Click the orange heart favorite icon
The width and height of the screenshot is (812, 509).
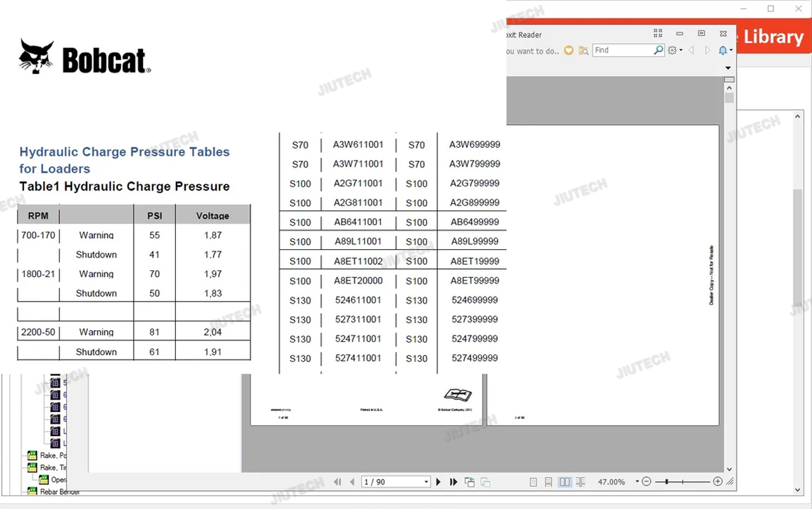(x=568, y=50)
